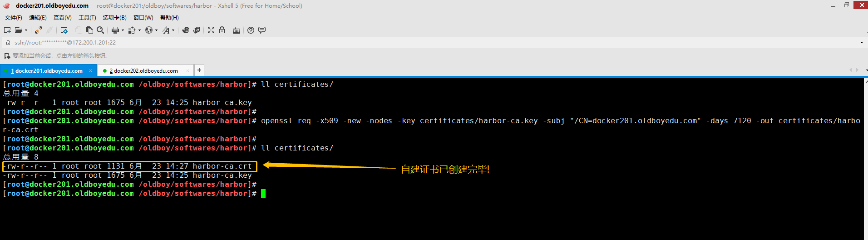The image size is (868, 240).
Task: Click the New Session icon
Action: coord(7,30)
